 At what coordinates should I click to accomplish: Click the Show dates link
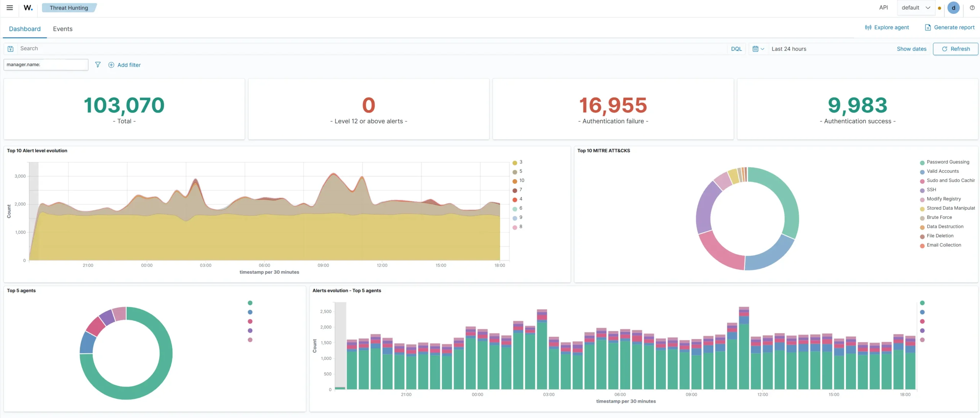(x=911, y=49)
